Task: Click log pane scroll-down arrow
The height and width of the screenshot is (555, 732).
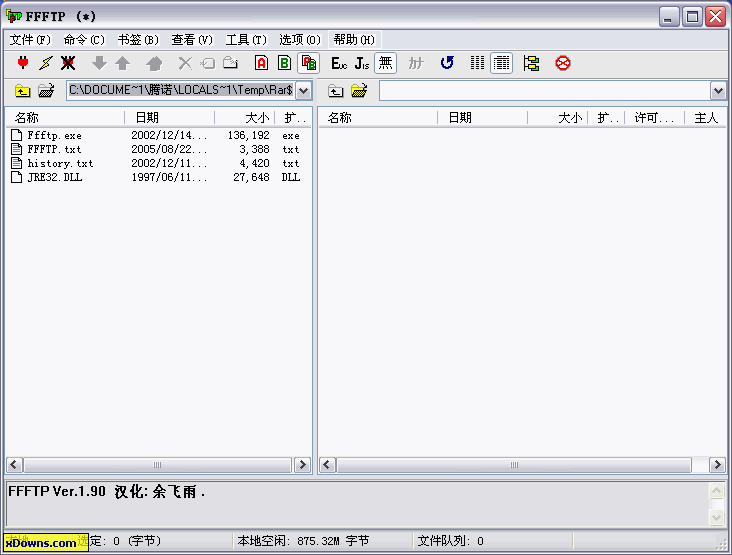Action: tap(717, 517)
